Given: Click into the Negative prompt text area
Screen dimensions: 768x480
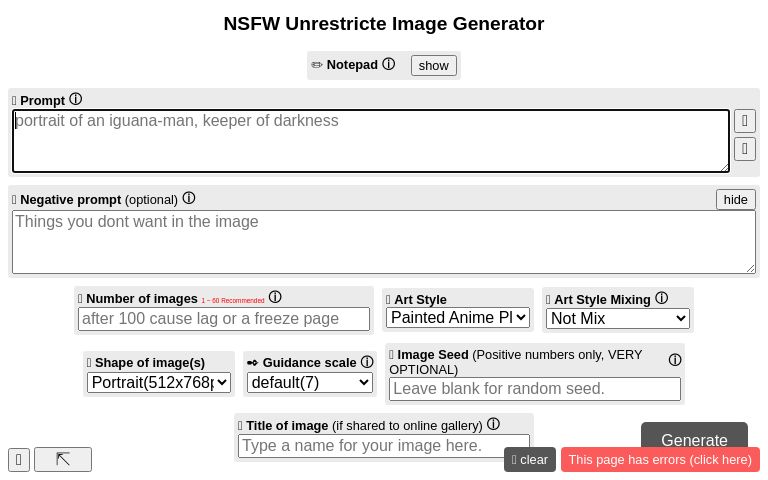Looking at the screenshot, I should pos(384,241).
